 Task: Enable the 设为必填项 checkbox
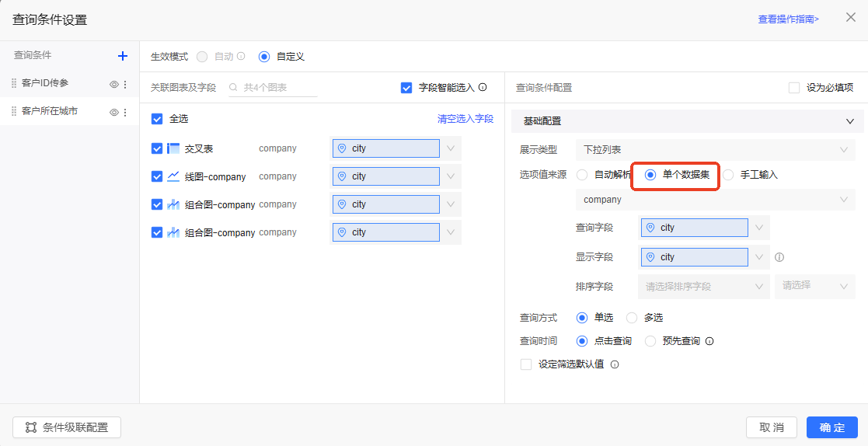click(794, 88)
